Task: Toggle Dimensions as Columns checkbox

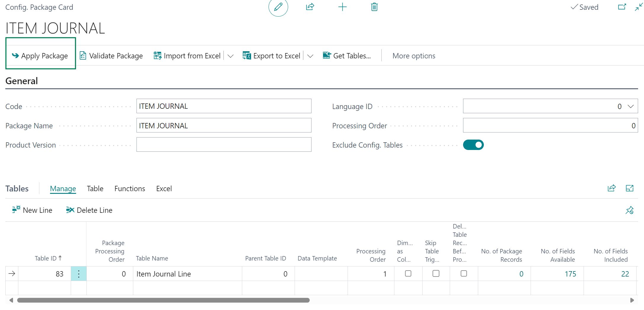Action: tap(408, 273)
